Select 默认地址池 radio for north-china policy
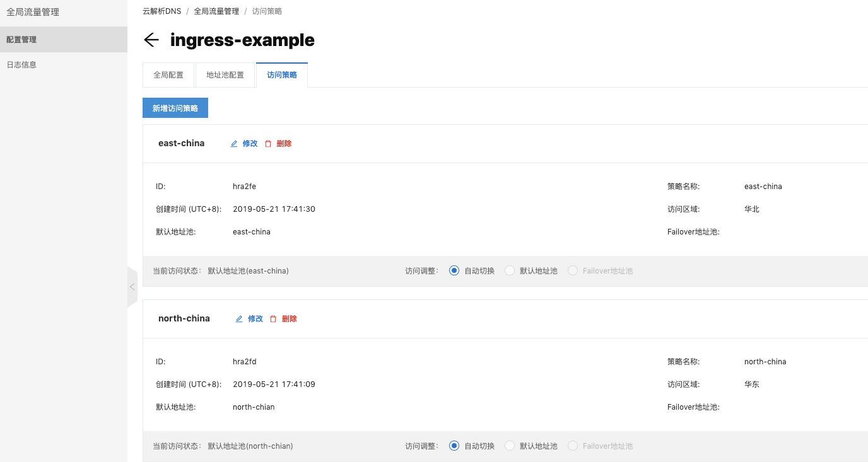This screenshot has height=462, width=868. point(510,446)
